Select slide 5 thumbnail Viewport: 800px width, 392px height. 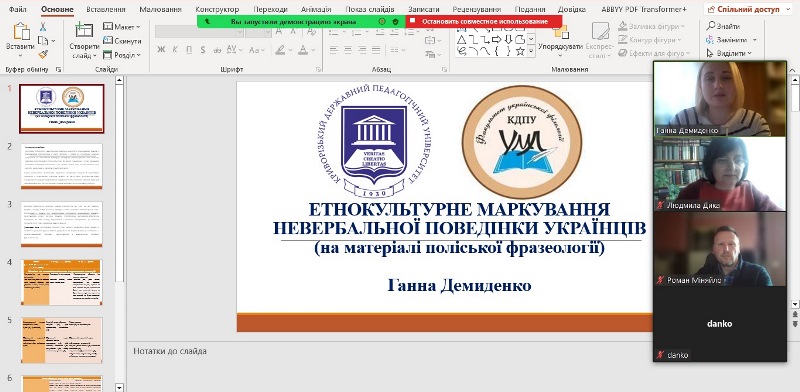[62, 340]
